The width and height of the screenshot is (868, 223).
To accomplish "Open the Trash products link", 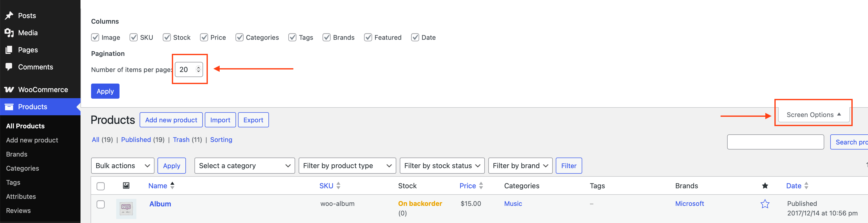I will [181, 140].
